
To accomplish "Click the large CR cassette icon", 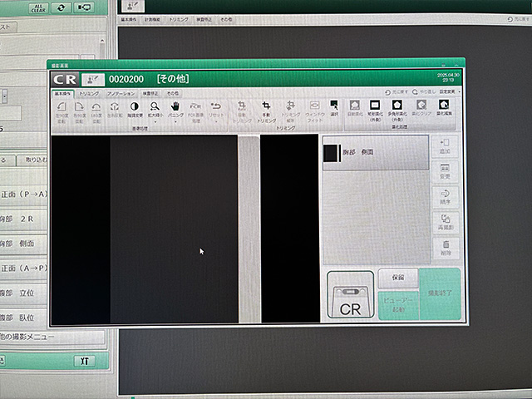I will 351,295.
